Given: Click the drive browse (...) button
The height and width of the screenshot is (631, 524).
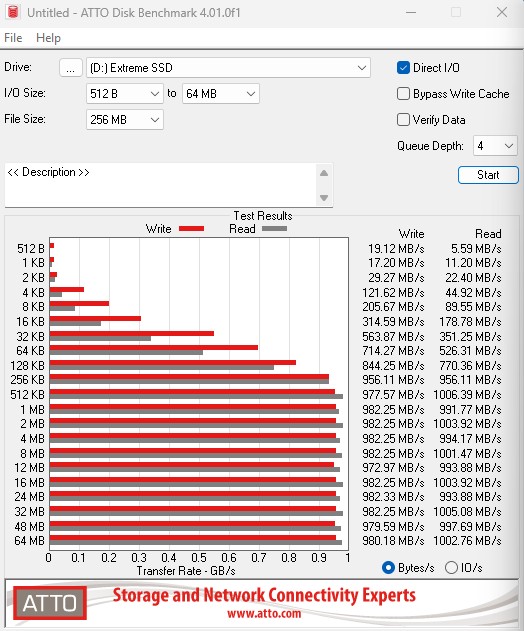Looking at the screenshot, I should coord(71,68).
